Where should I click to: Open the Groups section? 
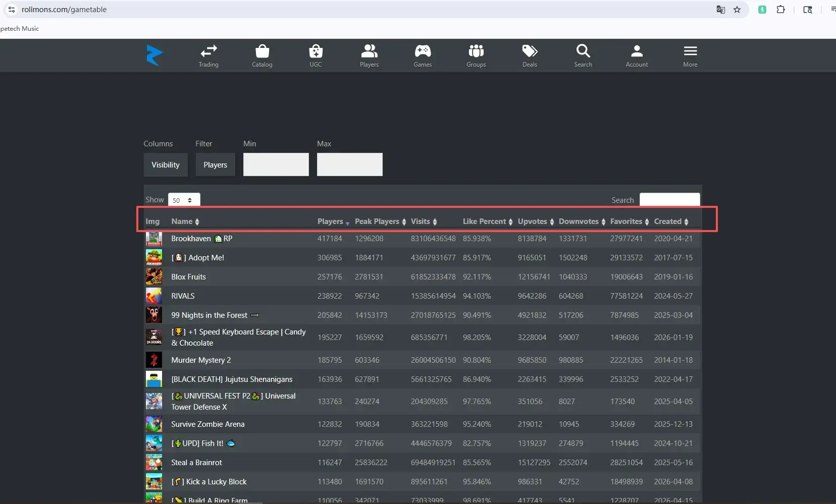[476, 55]
